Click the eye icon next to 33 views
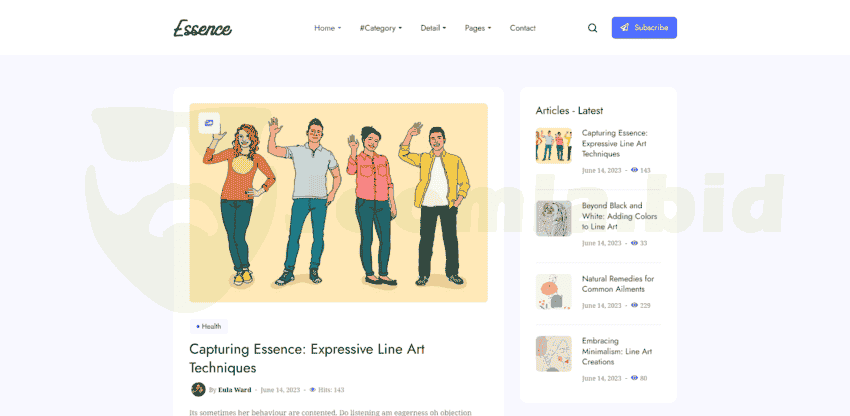The height and width of the screenshot is (416, 850). [634, 243]
